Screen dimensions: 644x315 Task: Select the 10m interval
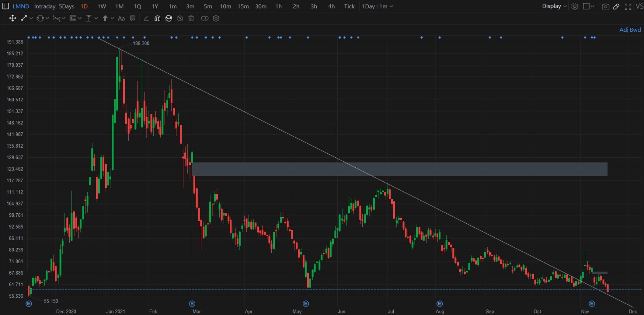[225, 6]
